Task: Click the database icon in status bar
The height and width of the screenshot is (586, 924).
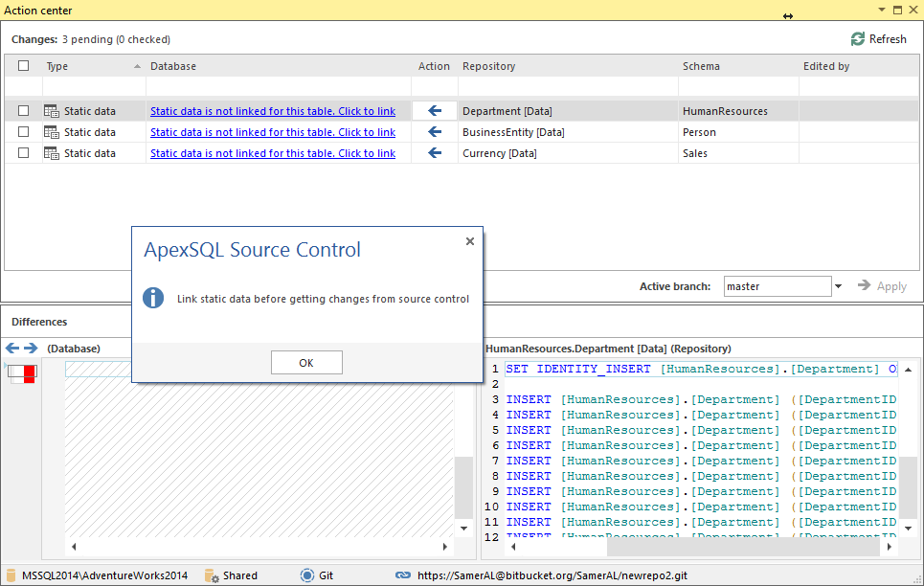Action: [x=11, y=575]
